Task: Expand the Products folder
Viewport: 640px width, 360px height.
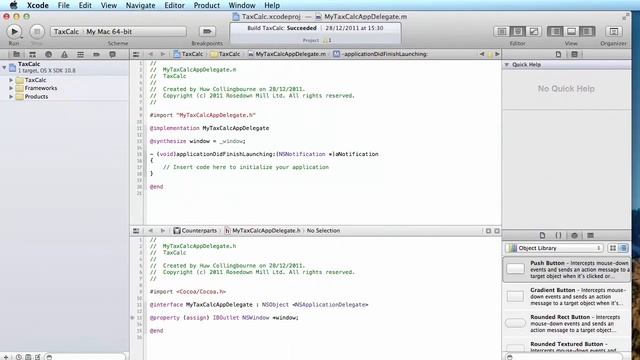Action: click(x=11, y=97)
